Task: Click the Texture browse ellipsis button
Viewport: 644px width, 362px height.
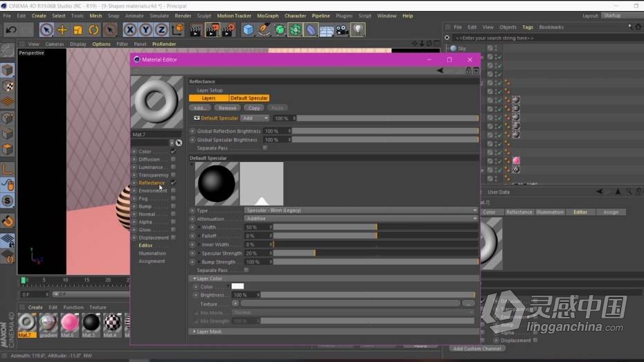Action: click(x=468, y=304)
